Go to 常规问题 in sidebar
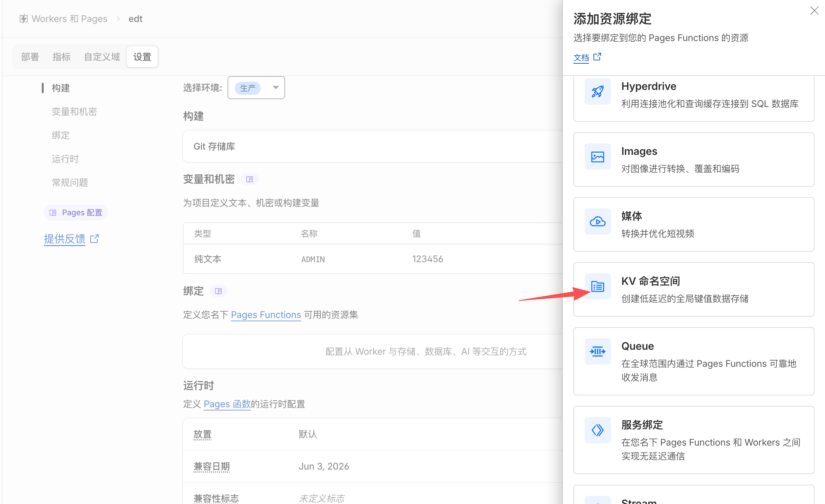 [70, 182]
